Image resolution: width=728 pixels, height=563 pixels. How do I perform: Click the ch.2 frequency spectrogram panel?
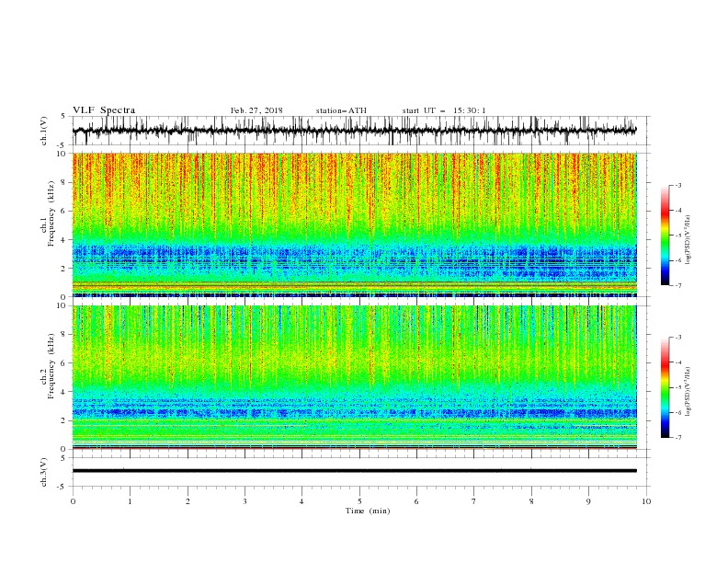[355, 377]
